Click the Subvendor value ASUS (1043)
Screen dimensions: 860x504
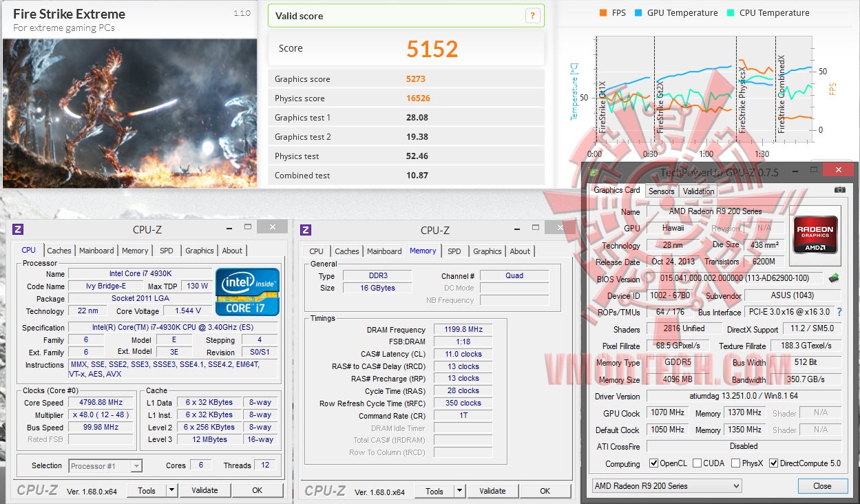(793, 295)
